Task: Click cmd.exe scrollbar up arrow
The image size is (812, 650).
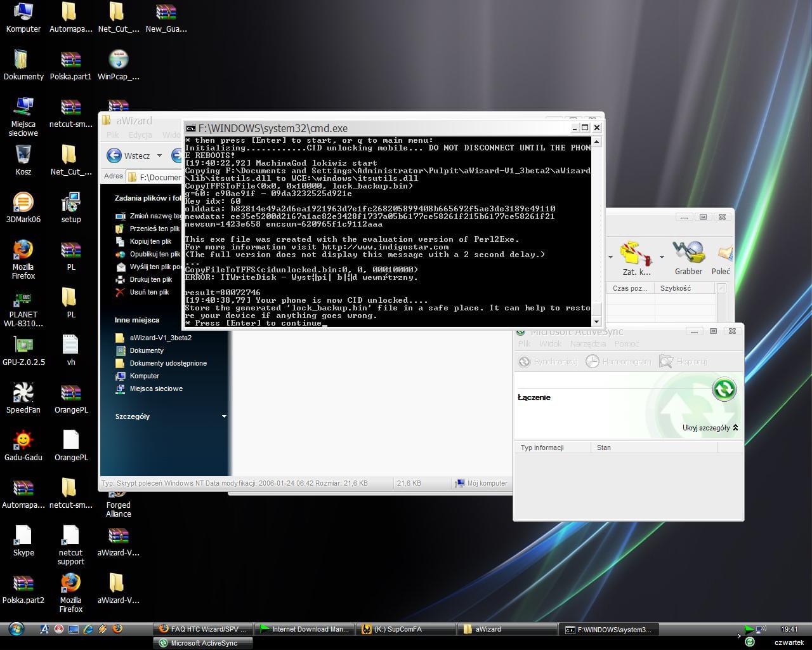Action: tap(596, 142)
